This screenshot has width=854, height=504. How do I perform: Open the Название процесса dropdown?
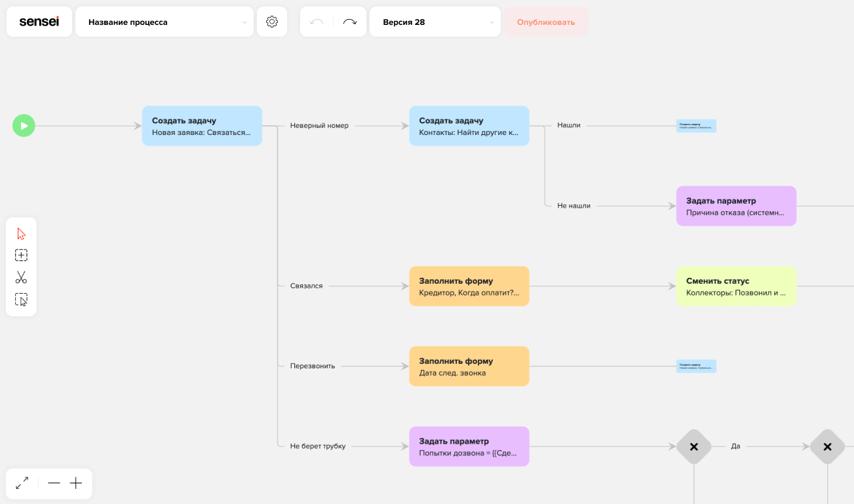point(165,22)
